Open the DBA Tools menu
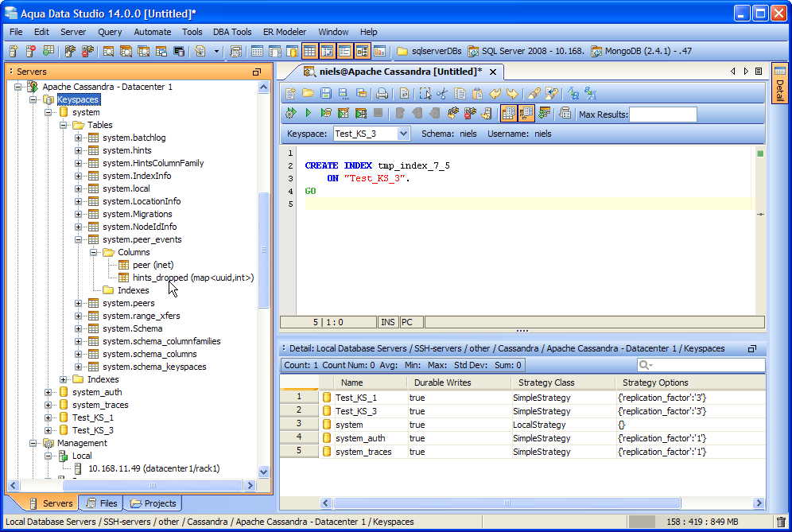The height and width of the screenshot is (532, 792). tap(231, 32)
